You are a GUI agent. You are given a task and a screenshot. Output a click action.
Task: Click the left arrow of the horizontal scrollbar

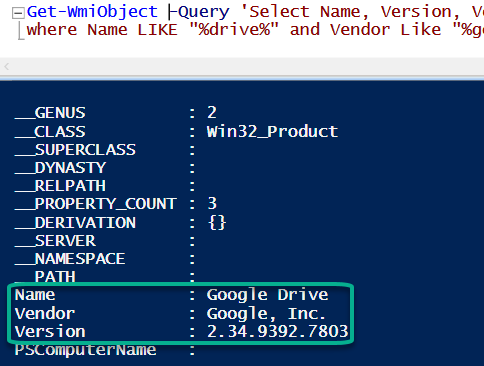click(6, 67)
